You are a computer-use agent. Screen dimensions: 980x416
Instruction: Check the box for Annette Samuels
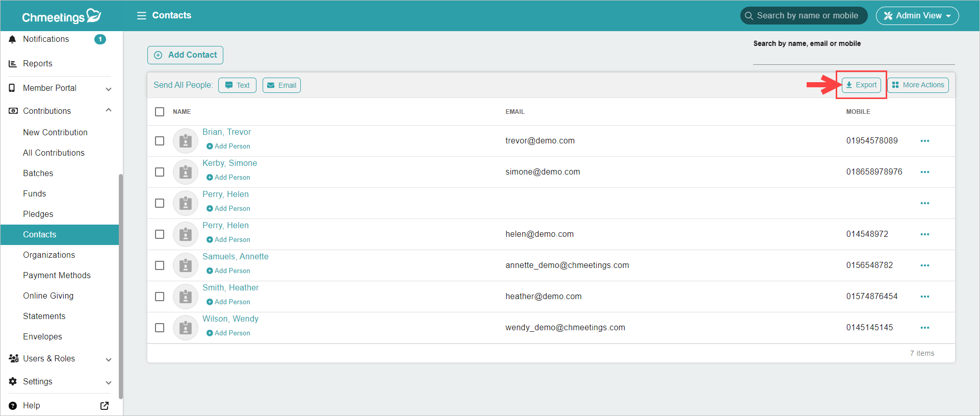coord(160,265)
